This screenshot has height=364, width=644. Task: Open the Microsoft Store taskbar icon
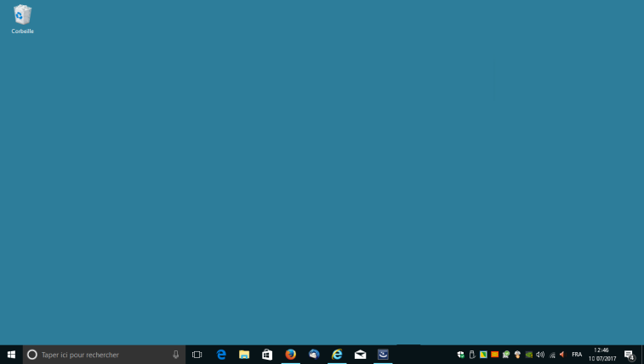pyautogui.click(x=267, y=355)
